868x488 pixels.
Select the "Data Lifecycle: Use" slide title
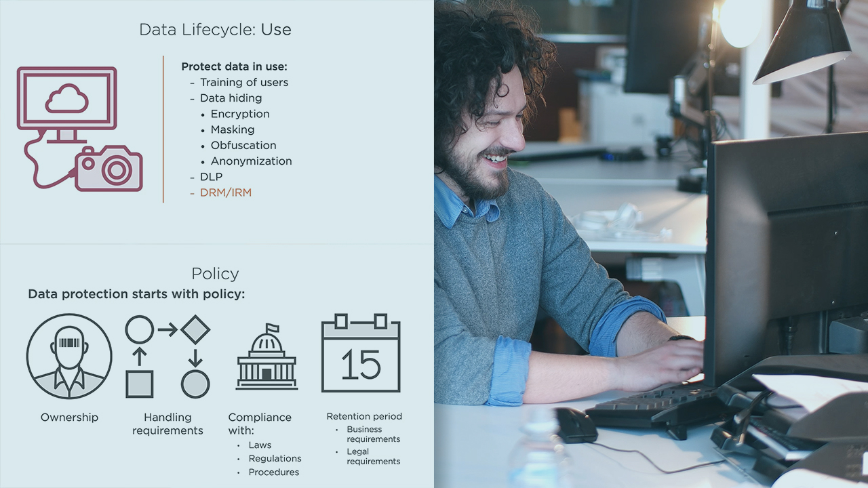click(215, 30)
